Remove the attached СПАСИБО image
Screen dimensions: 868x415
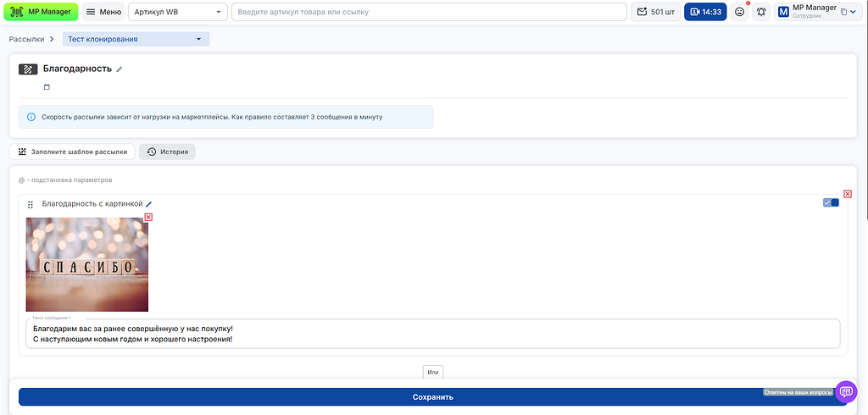pos(148,218)
